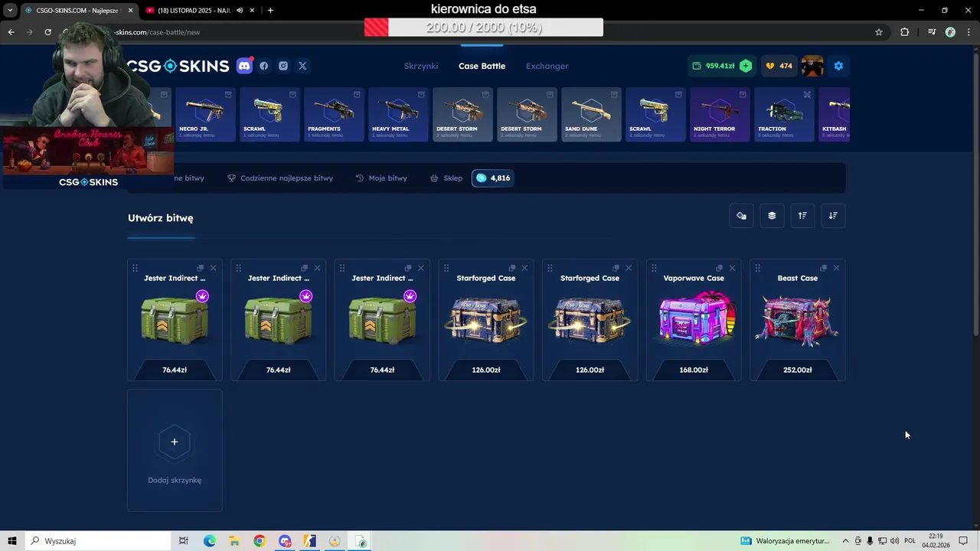Open the user avatar profile

(812, 66)
